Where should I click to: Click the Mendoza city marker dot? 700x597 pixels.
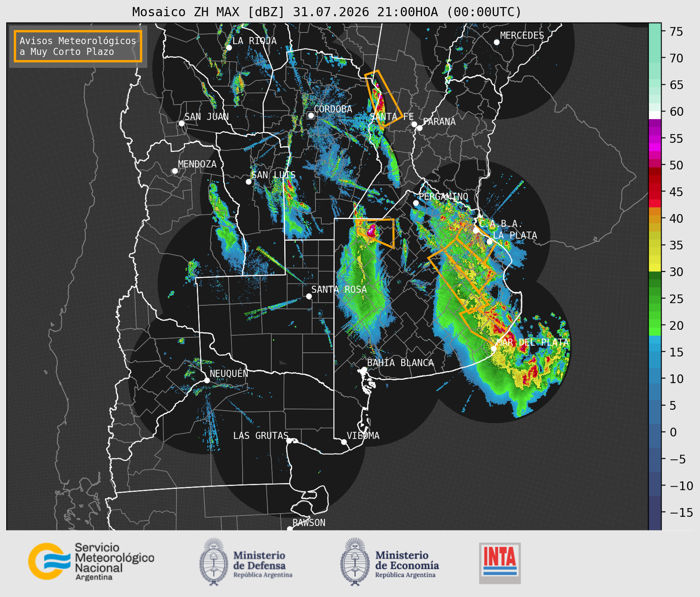point(175,171)
